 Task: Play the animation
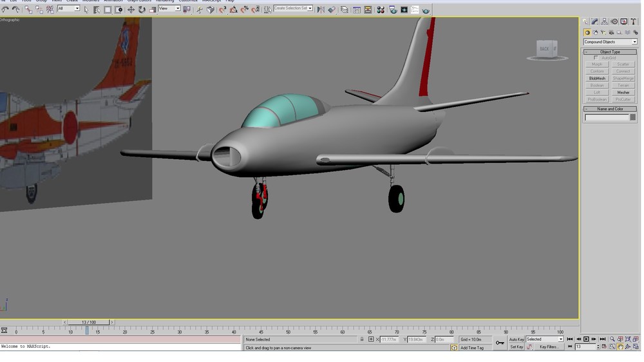click(x=586, y=339)
